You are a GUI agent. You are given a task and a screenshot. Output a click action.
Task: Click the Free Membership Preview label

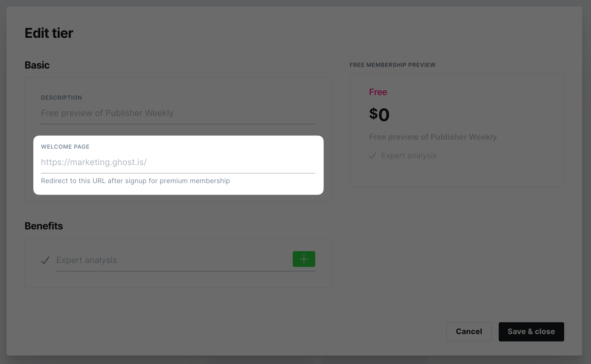pos(392,65)
